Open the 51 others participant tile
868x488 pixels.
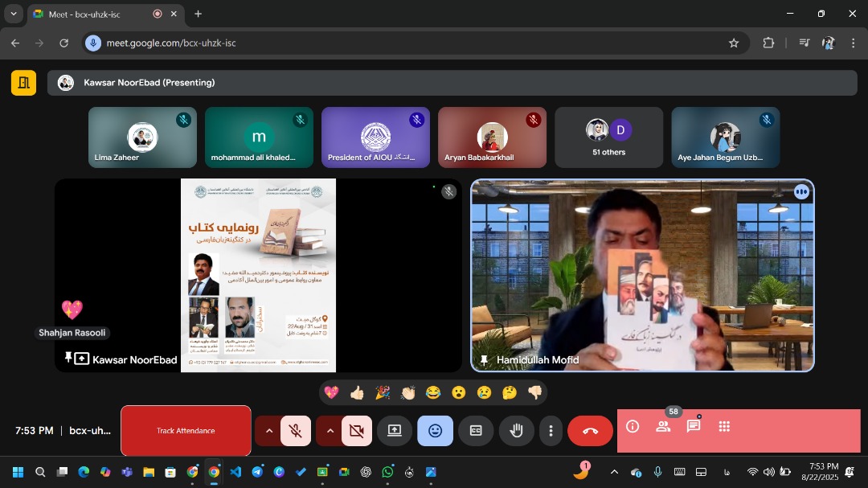coord(608,137)
